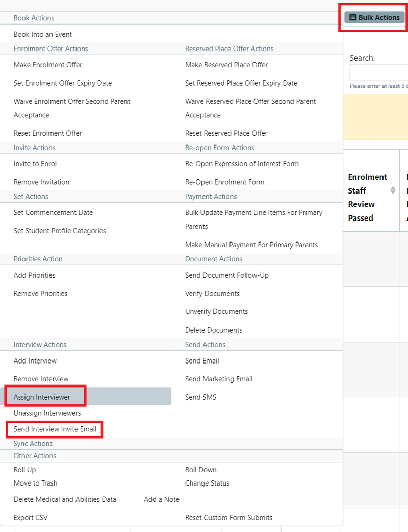Screen dimensions: 408x532
Task: Select Book Into an Event
Action: (43, 34)
